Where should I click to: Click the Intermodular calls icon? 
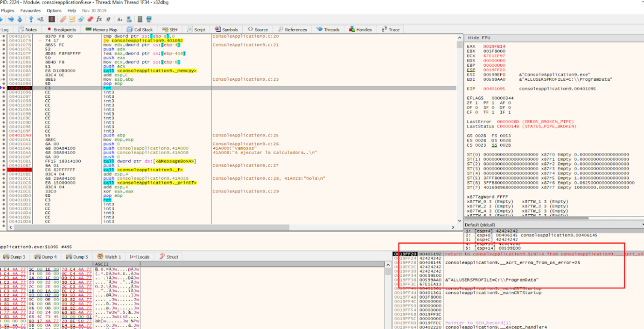[129, 19]
